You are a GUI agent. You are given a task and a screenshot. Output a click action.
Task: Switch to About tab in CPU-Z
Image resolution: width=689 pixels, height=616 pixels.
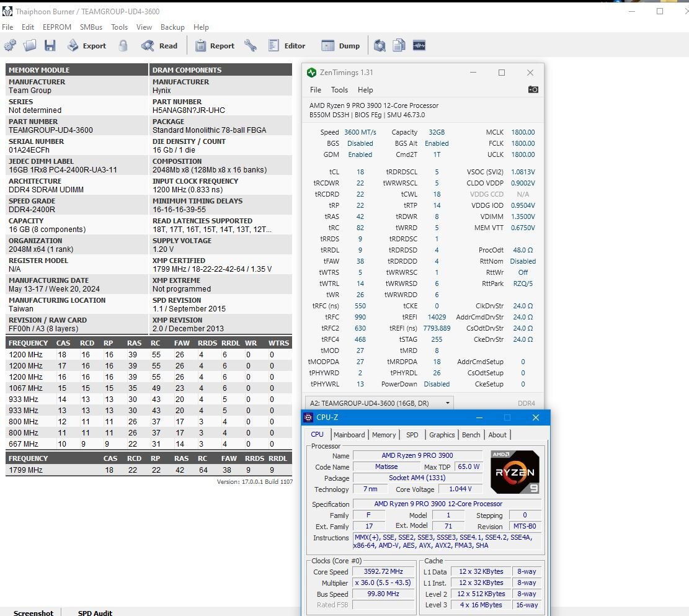pyautogui.click(x=497, y=435)
